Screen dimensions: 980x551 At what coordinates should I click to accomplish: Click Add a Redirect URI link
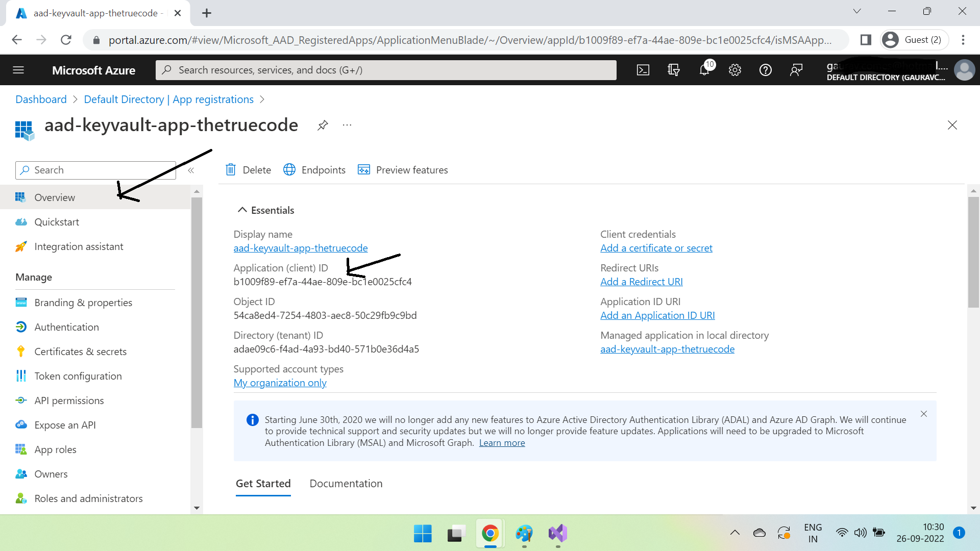[642, 282]
